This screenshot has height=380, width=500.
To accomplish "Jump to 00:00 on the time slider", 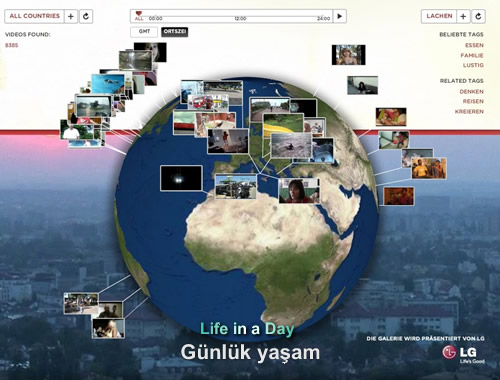I will click(155, 19).
